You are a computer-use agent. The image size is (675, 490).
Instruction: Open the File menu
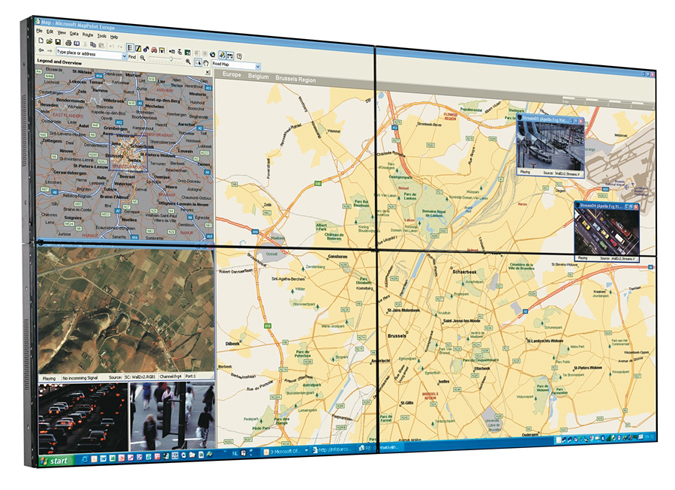click(37, 30)
